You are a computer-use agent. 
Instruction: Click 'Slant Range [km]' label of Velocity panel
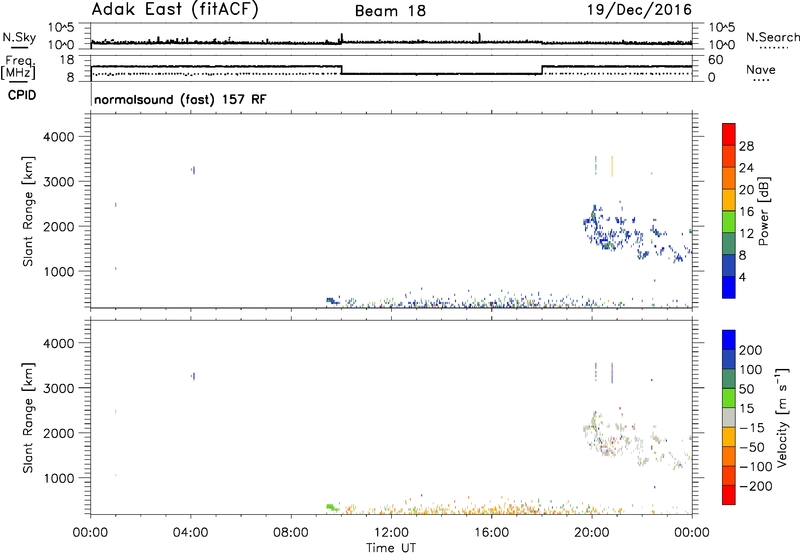[28, 417]
